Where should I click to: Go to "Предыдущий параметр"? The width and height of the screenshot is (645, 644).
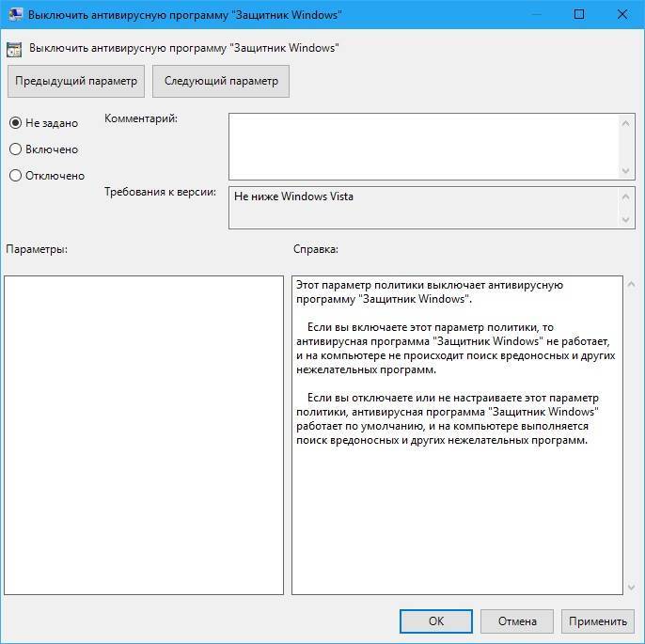(76, 81)
